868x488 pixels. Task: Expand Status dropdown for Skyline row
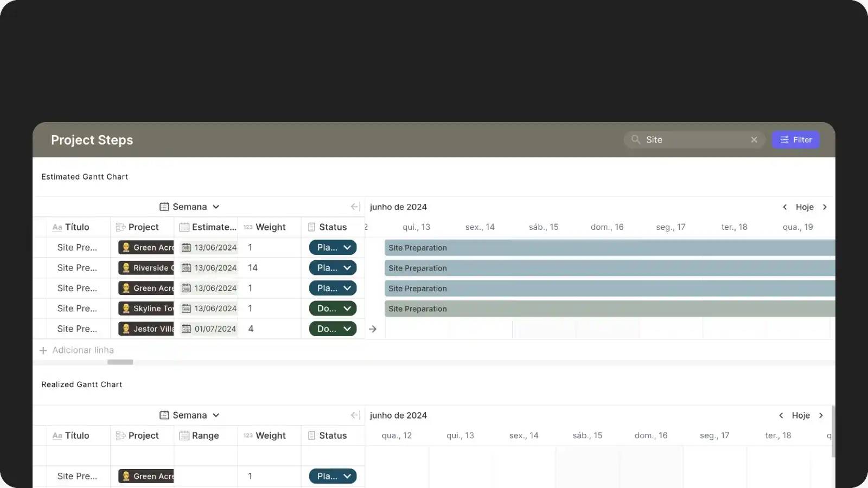[347, 309]
